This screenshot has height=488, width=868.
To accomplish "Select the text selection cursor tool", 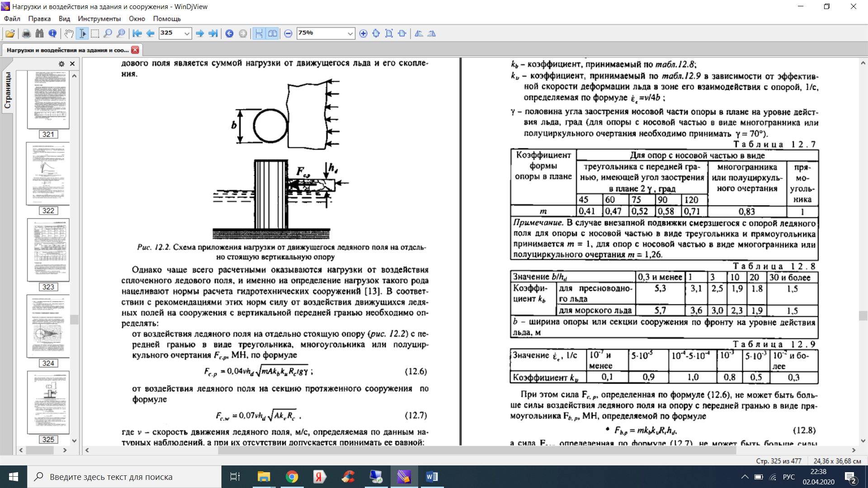I will (82, 33).
